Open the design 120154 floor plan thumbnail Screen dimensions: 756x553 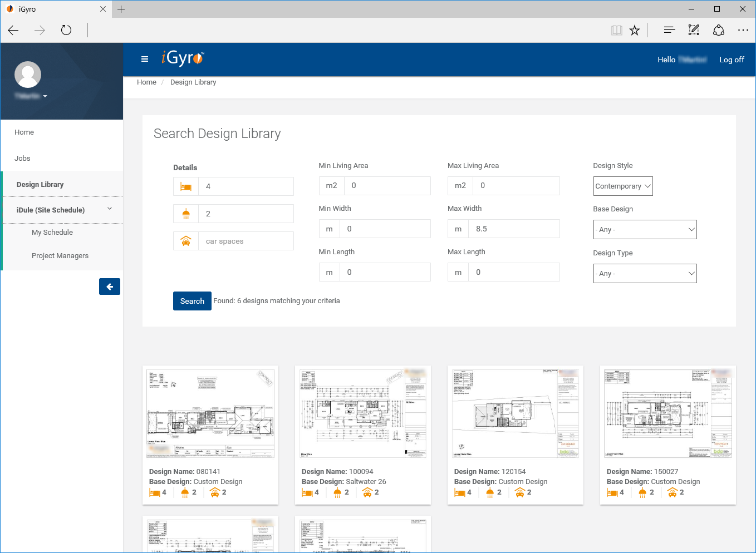tap(516, 413)
